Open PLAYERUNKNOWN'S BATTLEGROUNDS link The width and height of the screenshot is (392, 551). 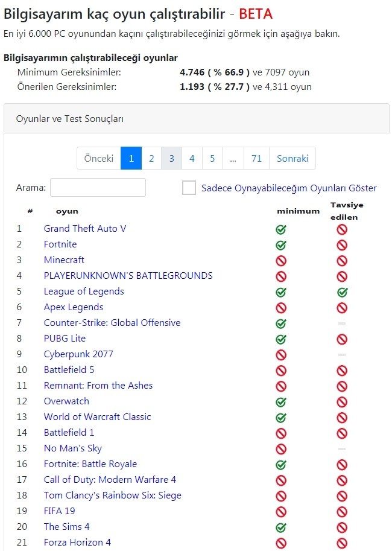pos(128,275)
